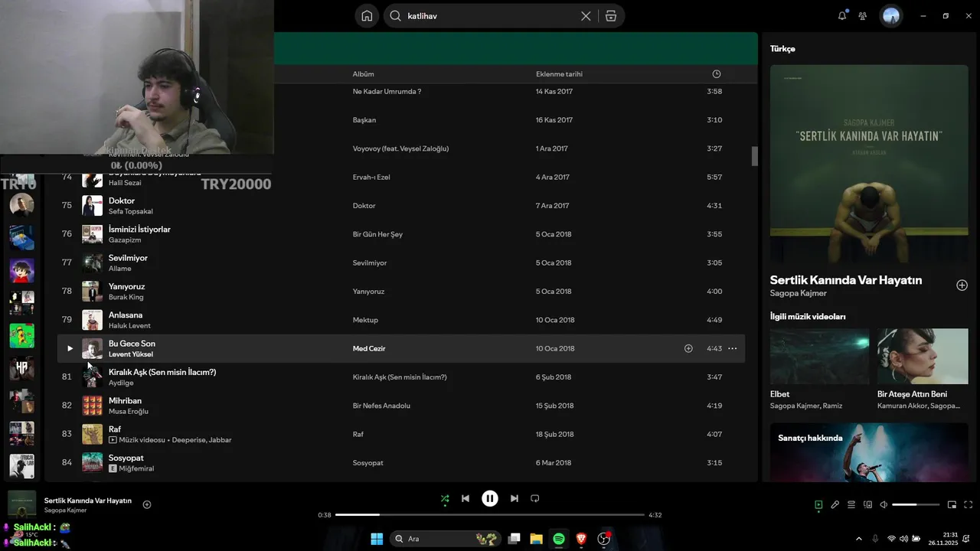Open Bir Ateşe Attın Beni video thumbnail
980x551 pixels.
coord(923,357)
